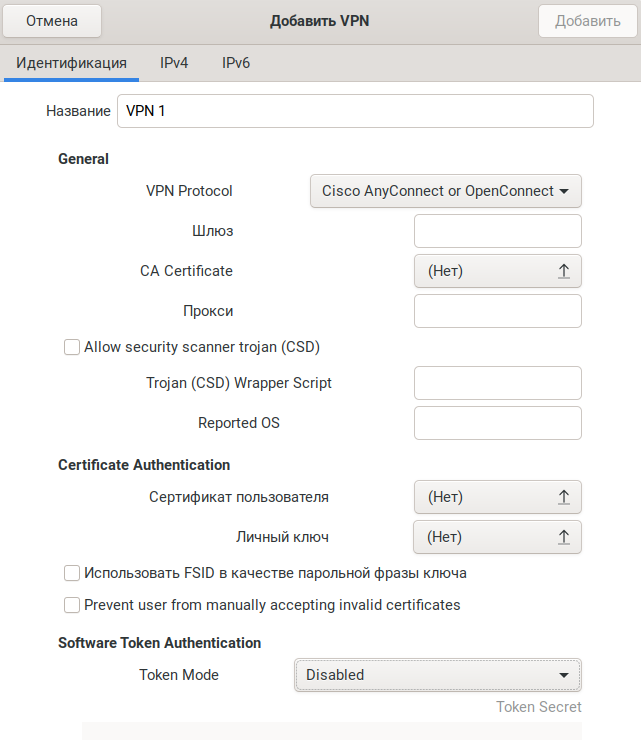
Task: Open the VPN Protocol dropdown
Action: 445,191
